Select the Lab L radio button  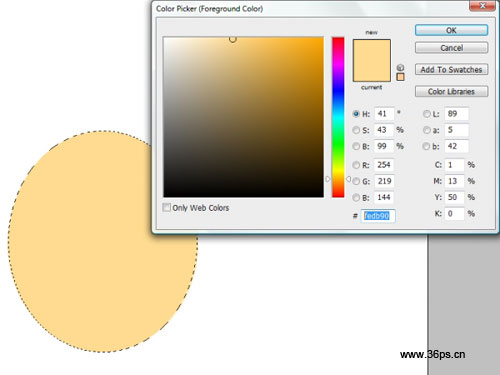[x=426, y=114]
